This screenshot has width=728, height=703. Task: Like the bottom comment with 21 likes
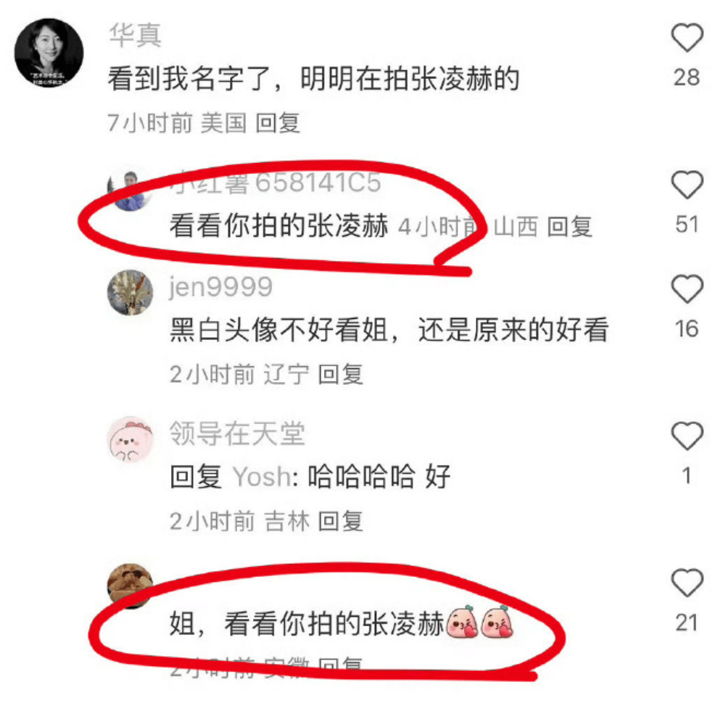[687, 583]
